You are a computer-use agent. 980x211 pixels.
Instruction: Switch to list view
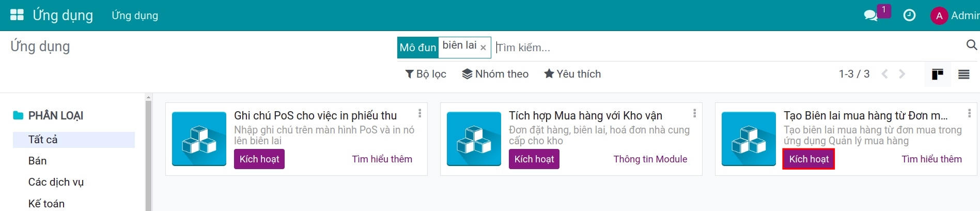tap(964, 74)
